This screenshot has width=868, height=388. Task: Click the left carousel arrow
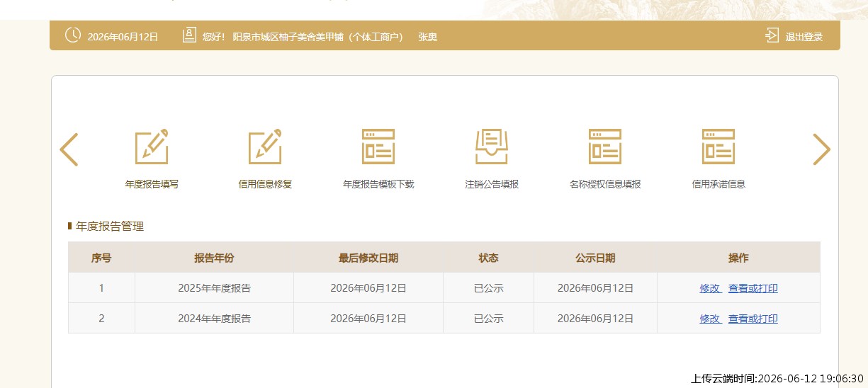tap(69, 149)
